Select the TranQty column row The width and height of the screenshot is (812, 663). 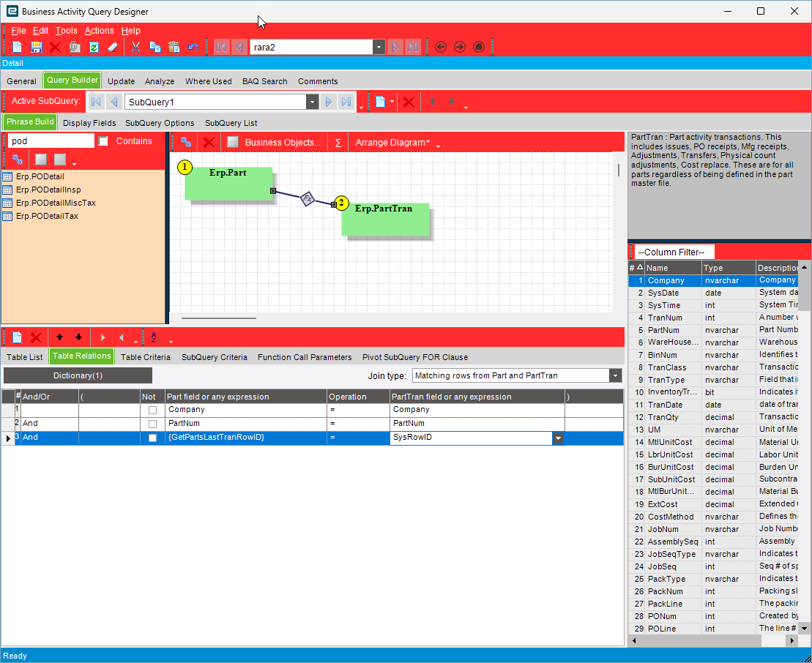[714, 417]
